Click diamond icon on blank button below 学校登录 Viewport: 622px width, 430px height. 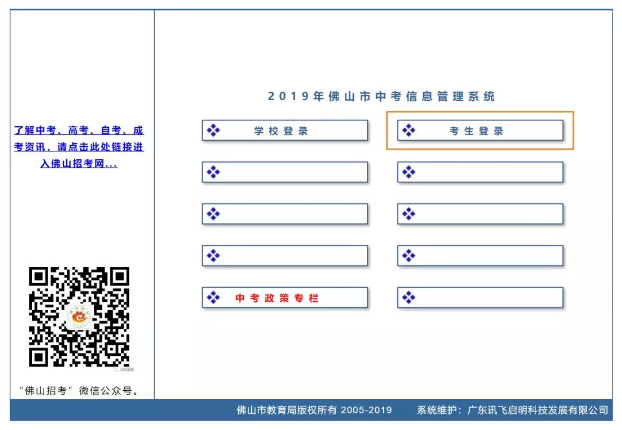tap(212, 172)
